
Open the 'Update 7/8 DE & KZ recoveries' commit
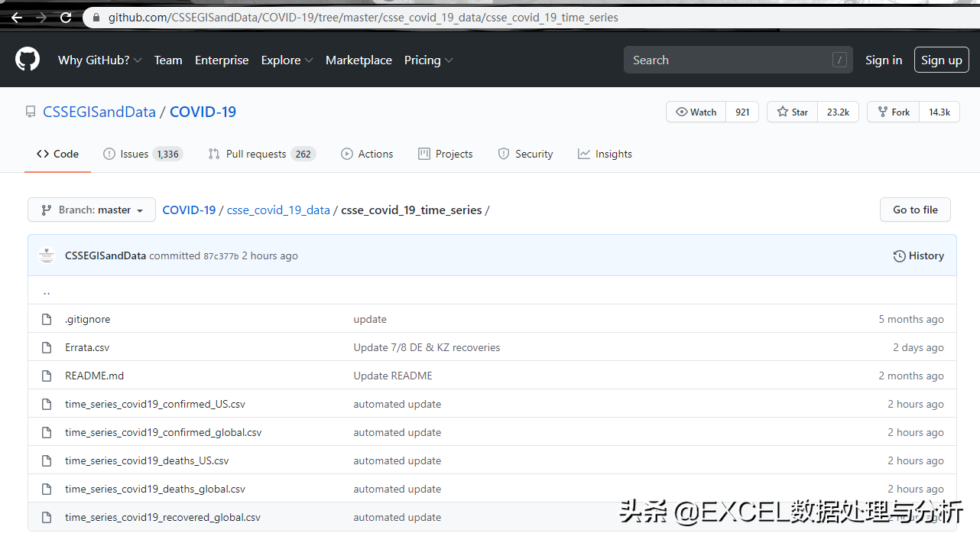pyautogui.click(x=427, y=347)
